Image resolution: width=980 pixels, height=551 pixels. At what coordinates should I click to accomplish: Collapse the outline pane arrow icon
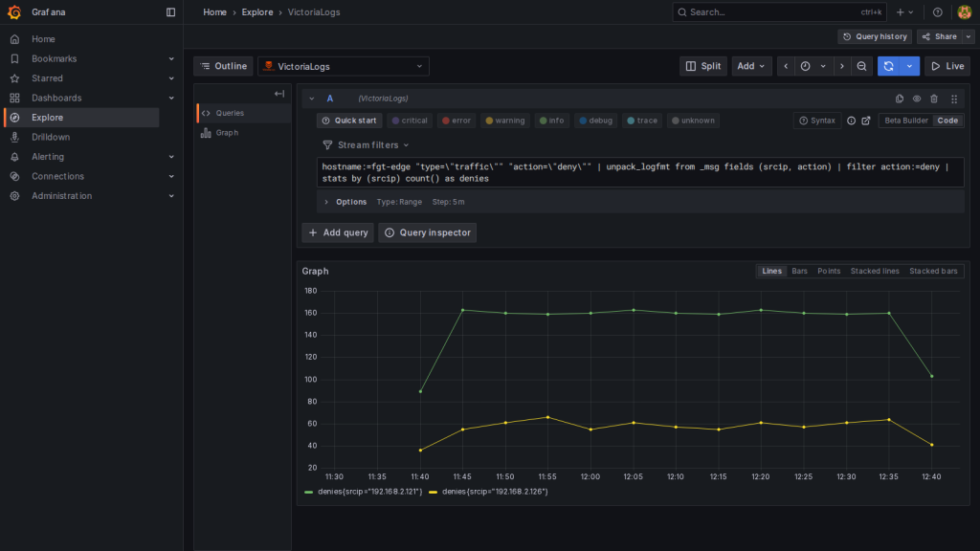(x=279, y=94)
